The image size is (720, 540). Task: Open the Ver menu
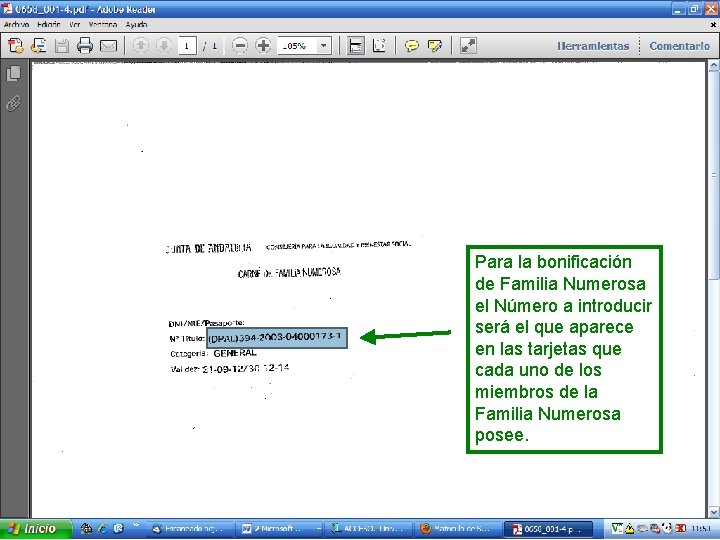pyautogui.click(x=74, y=24)
